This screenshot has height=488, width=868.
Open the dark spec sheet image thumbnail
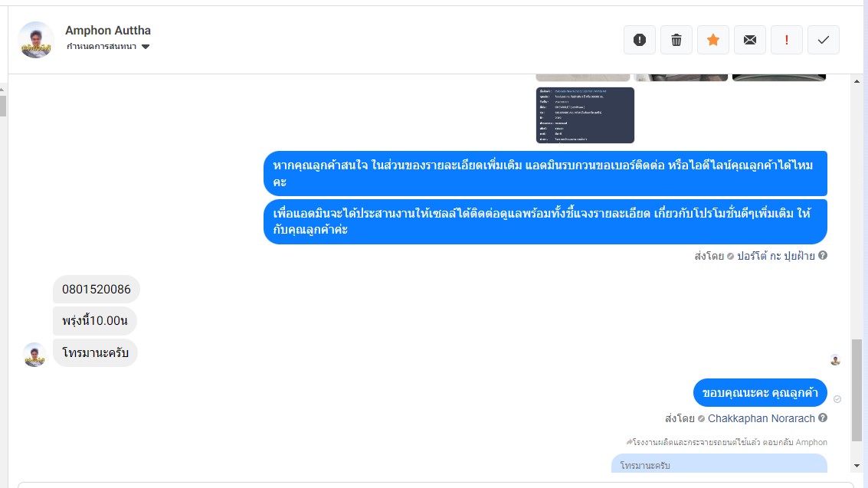585,115
